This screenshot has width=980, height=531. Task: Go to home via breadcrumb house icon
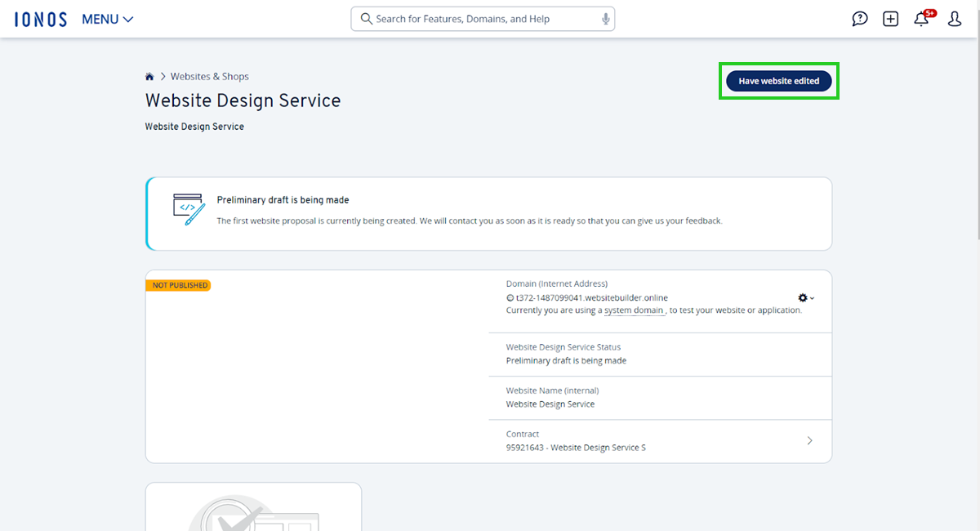(149, 77)
